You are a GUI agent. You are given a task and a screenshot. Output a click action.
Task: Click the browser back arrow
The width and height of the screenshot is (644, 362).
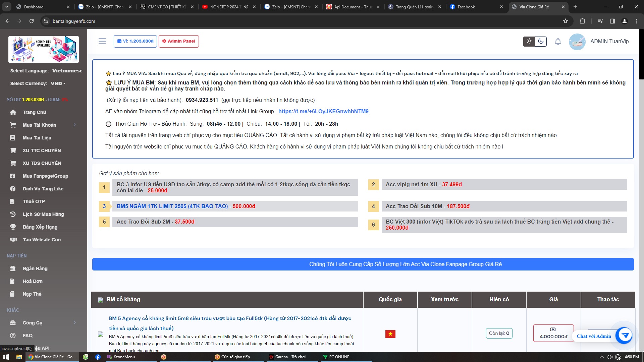pos(7,21)
